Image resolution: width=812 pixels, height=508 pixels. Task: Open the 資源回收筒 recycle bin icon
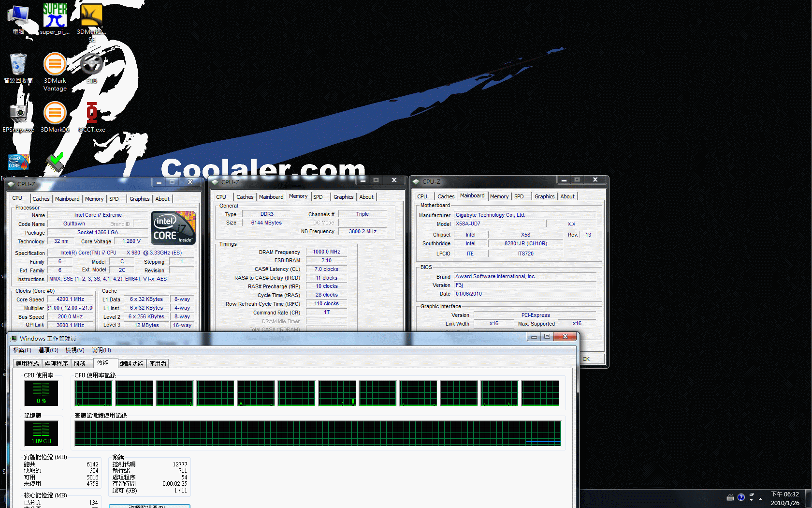click(x=18, y=68)
